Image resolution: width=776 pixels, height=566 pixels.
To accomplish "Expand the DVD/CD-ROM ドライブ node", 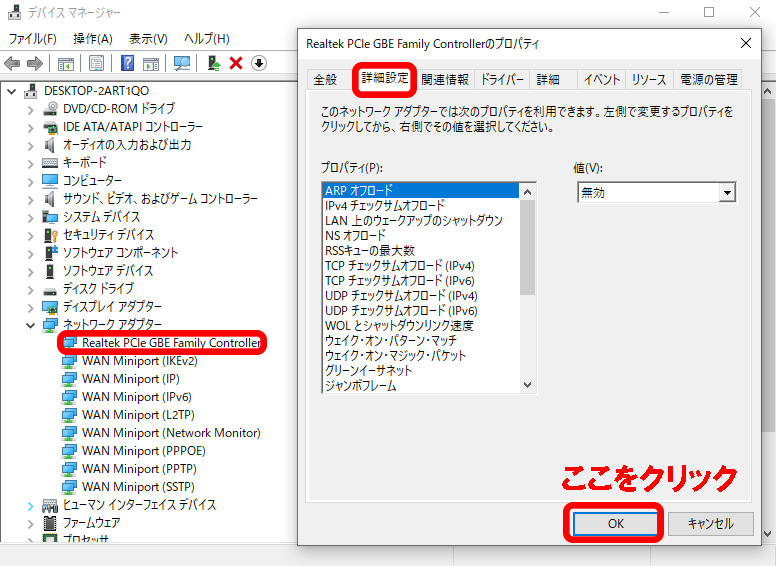I will pyautogui.click(x=31, y=109).
